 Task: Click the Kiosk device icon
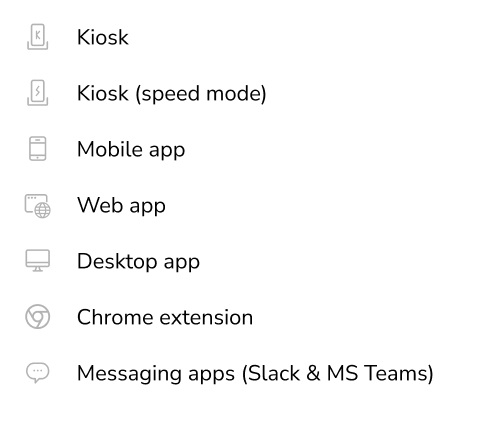[38, 37]
